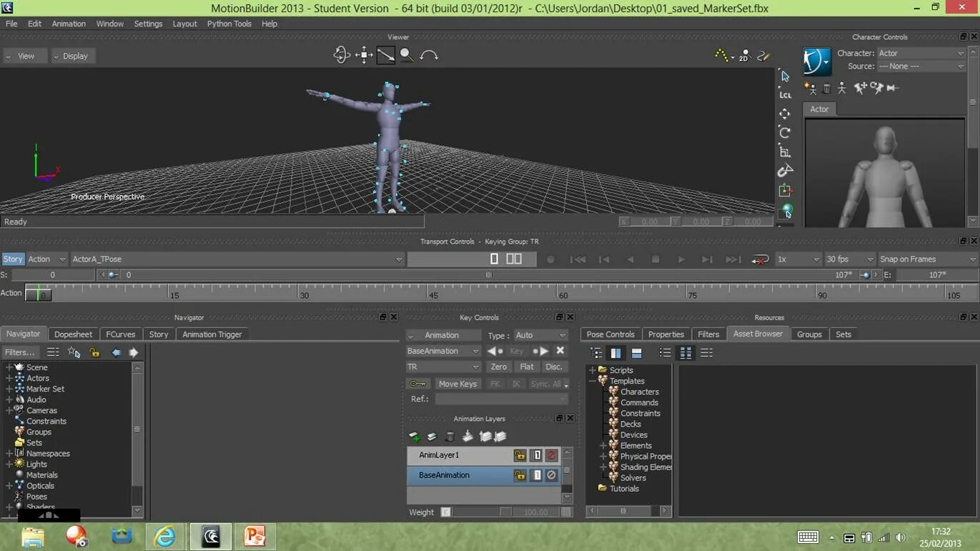Add a new animation layer with the plus icon
Image resolution: width=980 pixels, height=551 pixels.
pos(414,437)
